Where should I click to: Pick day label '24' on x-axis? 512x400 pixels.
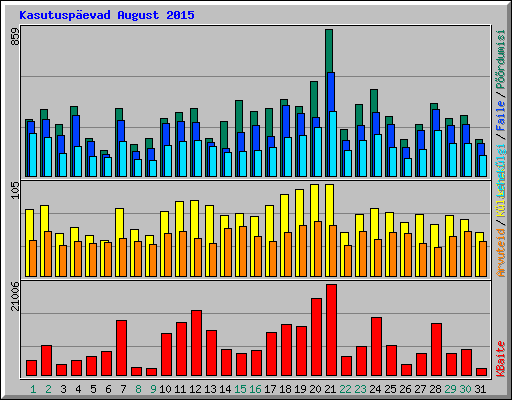(375, 389)
